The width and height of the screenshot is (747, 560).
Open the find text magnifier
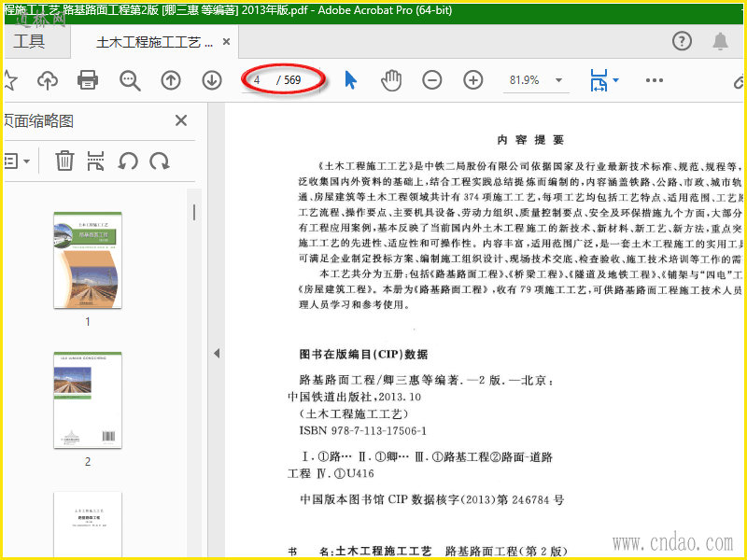tap(130, 80)
